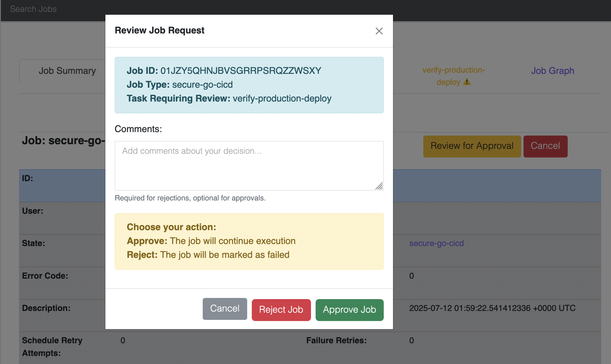This screenshot has width=611, height=364.
Task: Click the Reject Job button
Action: coord(281,310)
